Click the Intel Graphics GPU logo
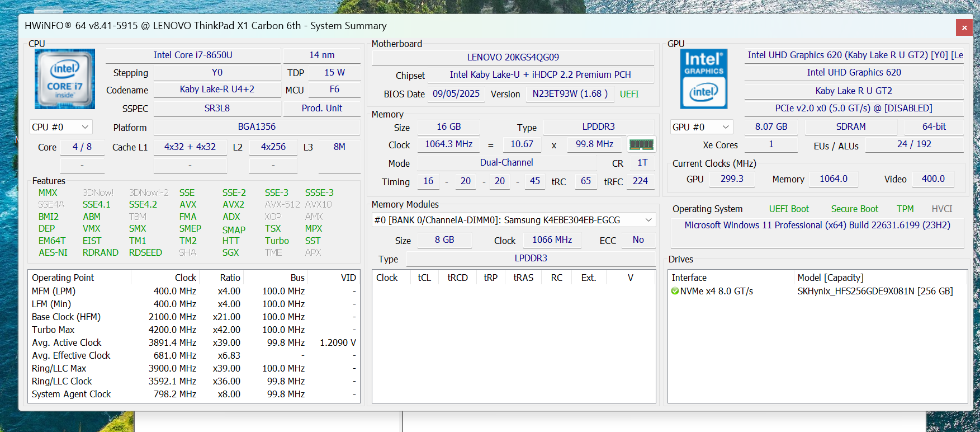The height and width of the screenshot is (432, 980). click(704, 79)
